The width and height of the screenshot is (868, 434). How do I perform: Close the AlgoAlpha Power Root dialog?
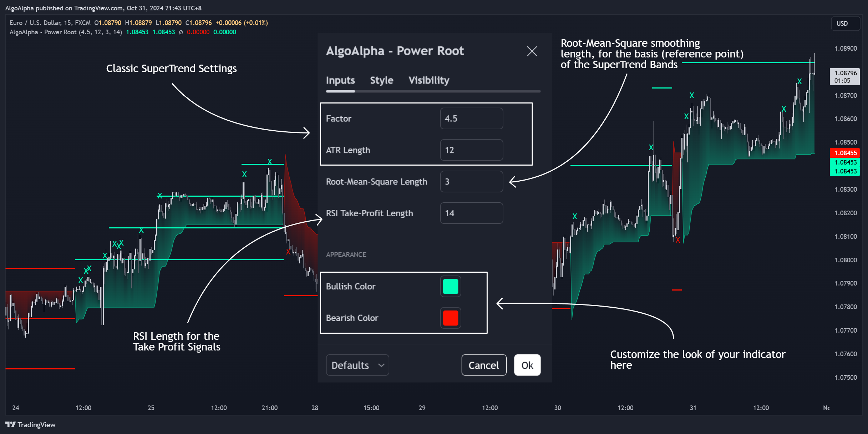click(x=532, y=51)
